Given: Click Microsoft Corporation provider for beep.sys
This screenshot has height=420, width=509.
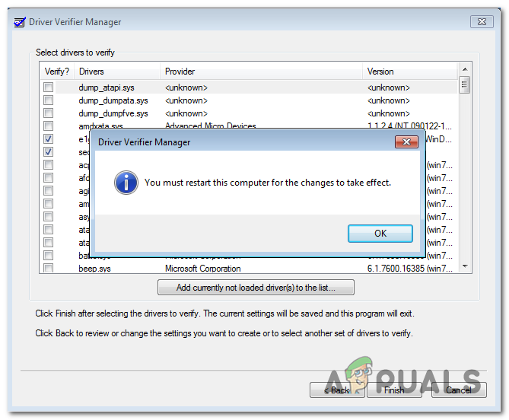Looking at the screenshot, I should click(x=203, y=269).
